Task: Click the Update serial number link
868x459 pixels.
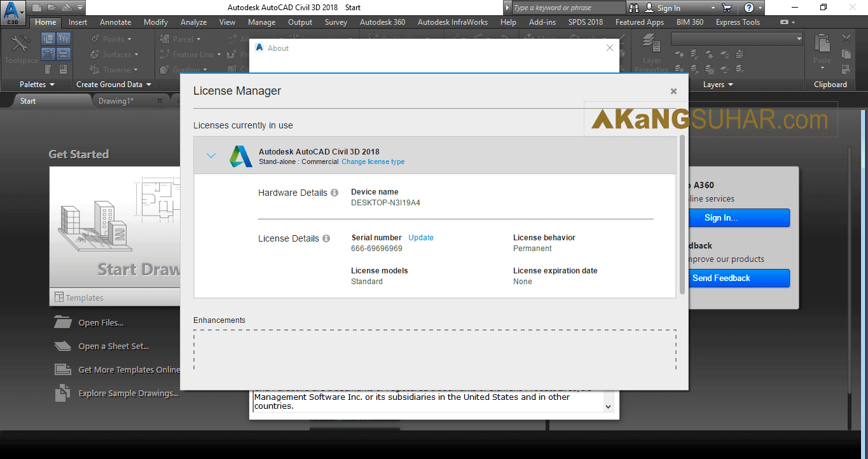Action: [x=421, y=238]
